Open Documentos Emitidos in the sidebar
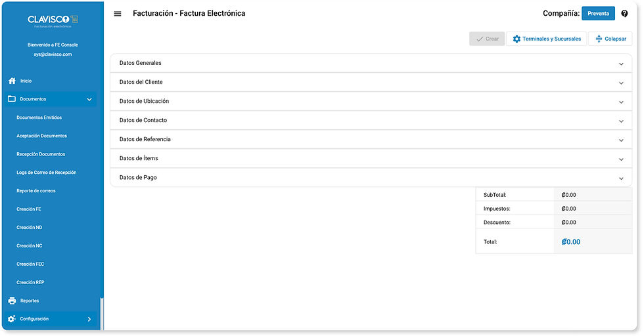This screenshot has height=336, width=644. coord(39,117)
